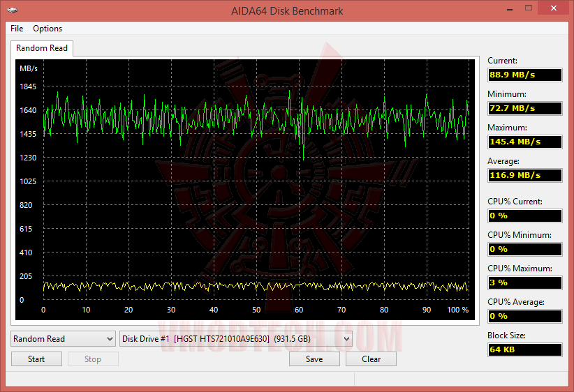The image size is (574, 392).
Task: Click the CPU% Current value field
Action: tap(524, 216)
